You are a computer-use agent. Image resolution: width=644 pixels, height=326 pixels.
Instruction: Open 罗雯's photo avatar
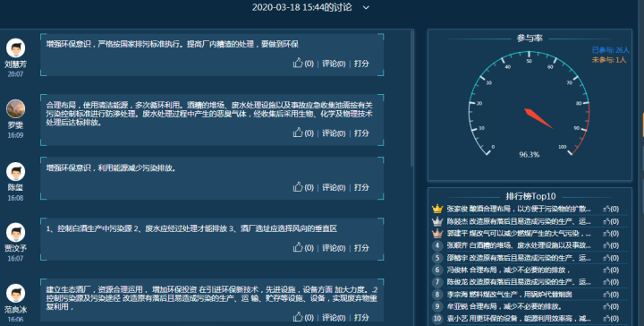[x=15, y=109]
